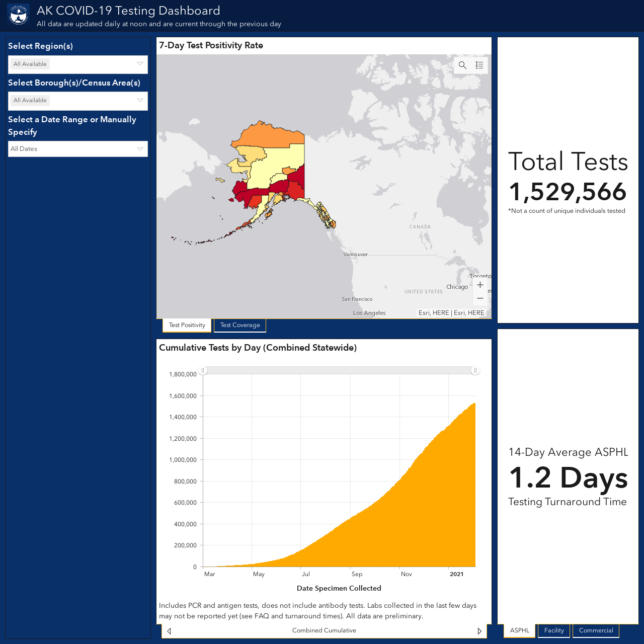Open the map search tool

coord(462,65)
